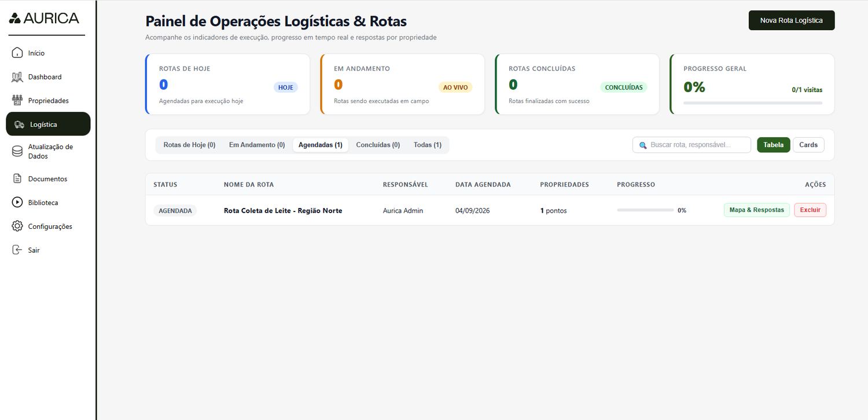Click the Configurações gear icon

[x=17, y=226]
